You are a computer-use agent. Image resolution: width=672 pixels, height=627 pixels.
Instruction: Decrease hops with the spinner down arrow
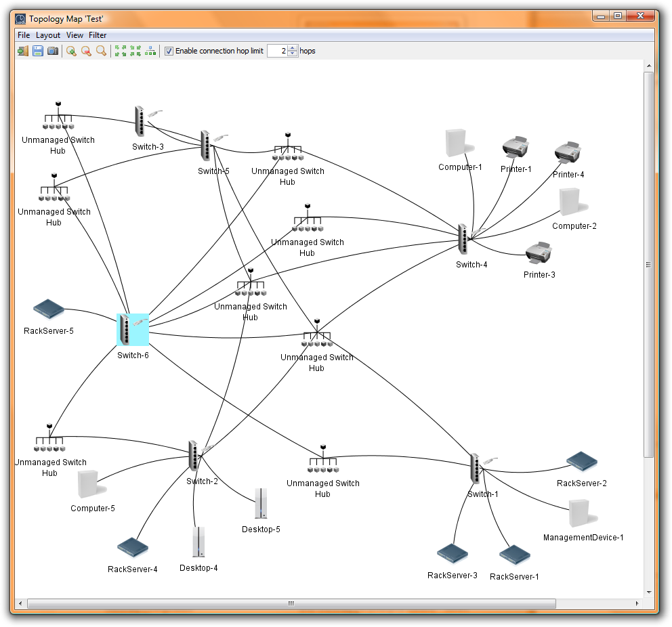(x=292, y=54)
